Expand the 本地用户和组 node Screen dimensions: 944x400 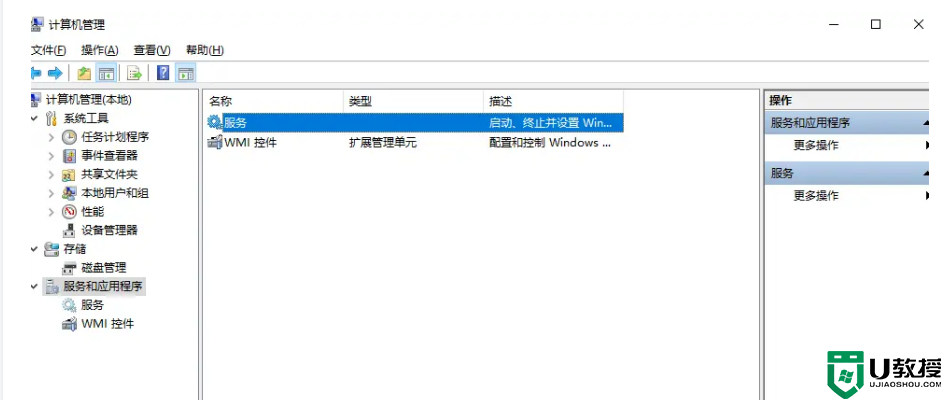pos(53,193)
